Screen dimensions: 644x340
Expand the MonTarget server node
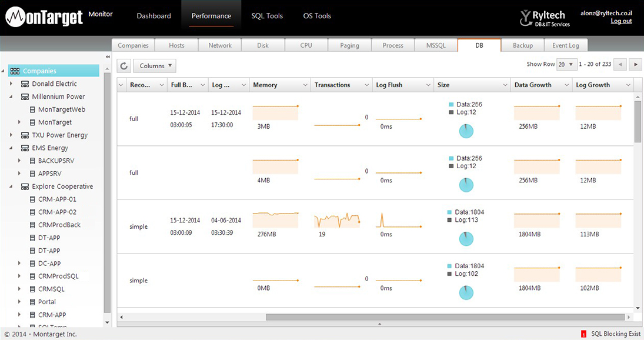point(19,122)
